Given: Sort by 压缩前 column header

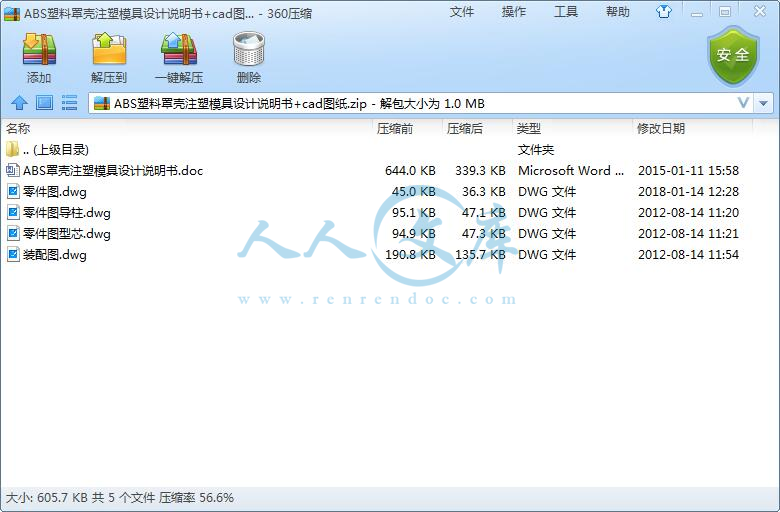Looking at the screenshot, I should (395, 128).
